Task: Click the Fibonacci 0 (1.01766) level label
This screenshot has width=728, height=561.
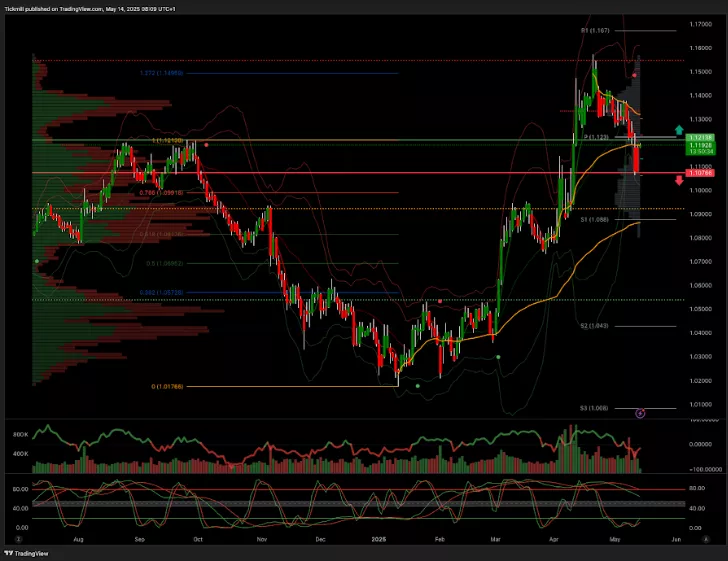Action: [x=170, y=386]
